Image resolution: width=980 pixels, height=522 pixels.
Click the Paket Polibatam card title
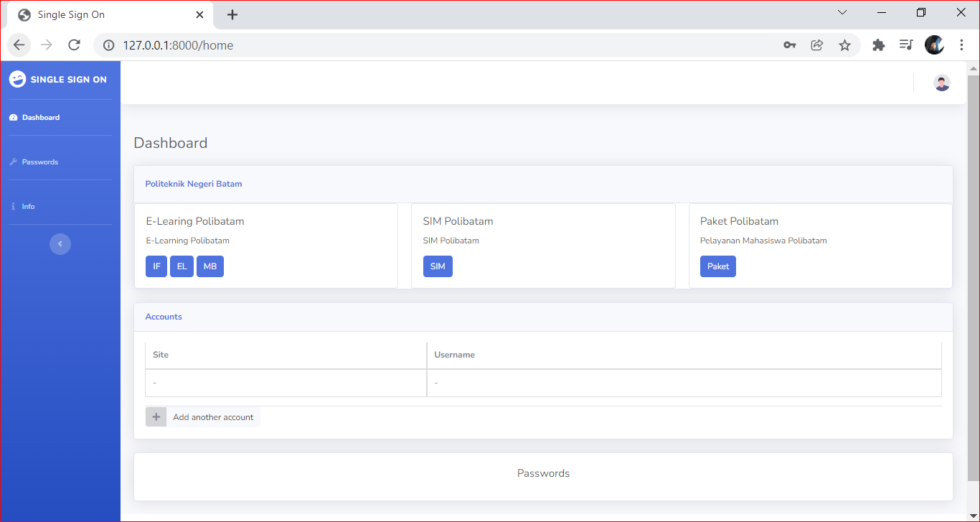pos(739,221)
